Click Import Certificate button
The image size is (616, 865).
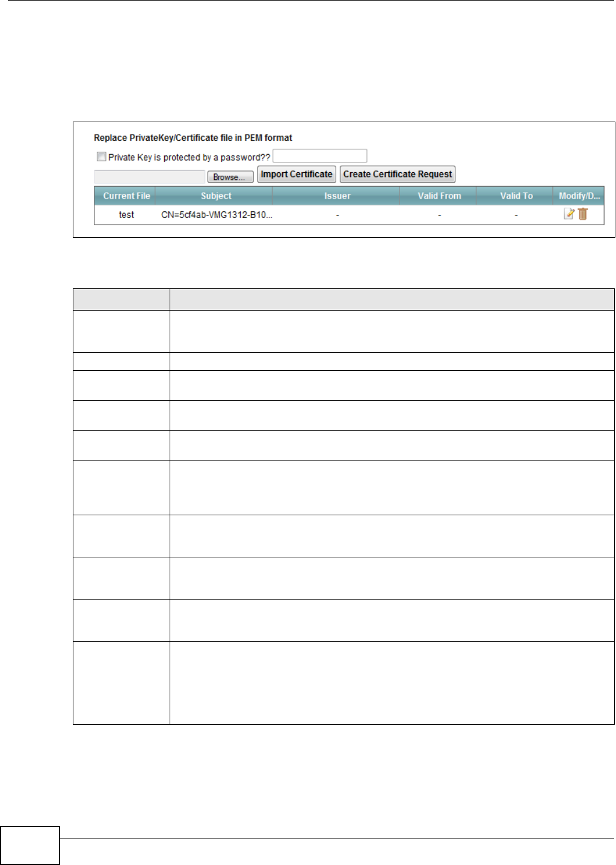coord(297,174)
